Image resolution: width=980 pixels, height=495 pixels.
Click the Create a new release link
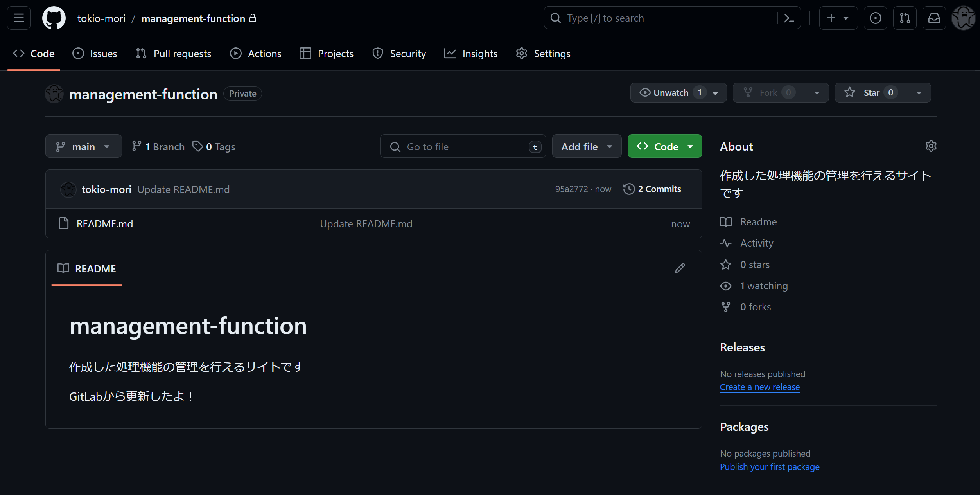759,387
